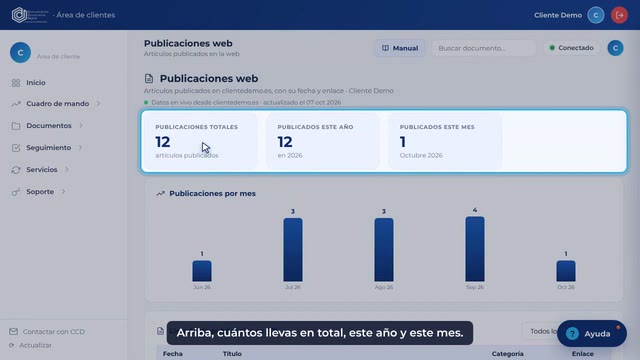Expand Documentos submenu chevron
This screenshot has height=360, width=640.
81,126
